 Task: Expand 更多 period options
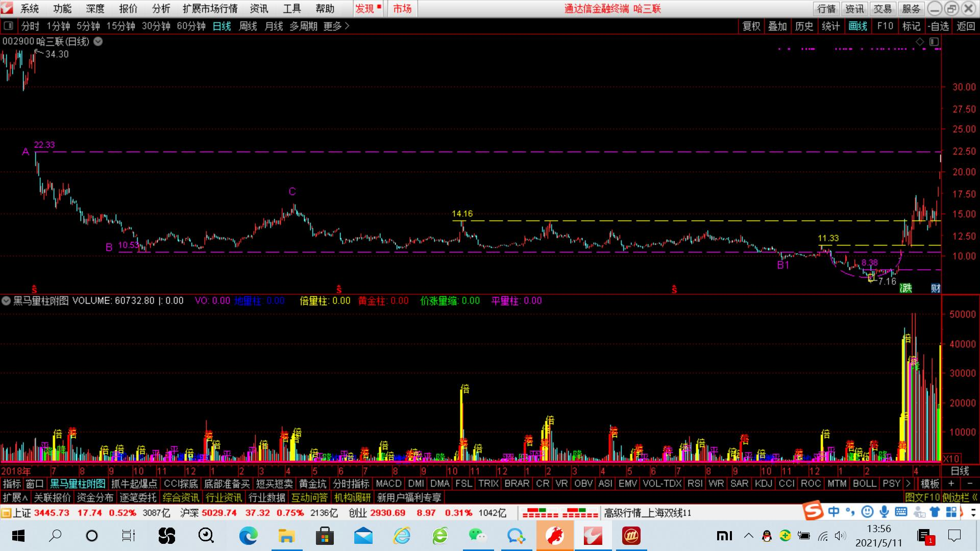coord(336,26)
